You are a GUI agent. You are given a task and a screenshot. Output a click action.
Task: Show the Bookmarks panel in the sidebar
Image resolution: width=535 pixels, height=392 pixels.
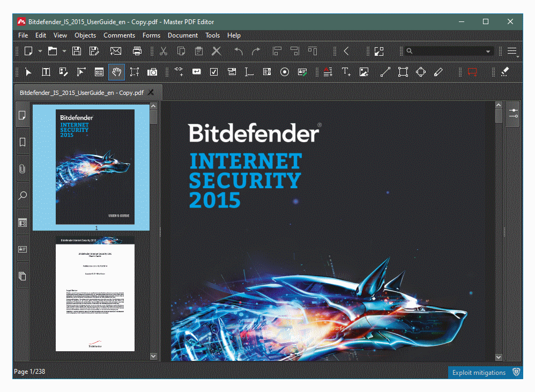tap(23, 142)
